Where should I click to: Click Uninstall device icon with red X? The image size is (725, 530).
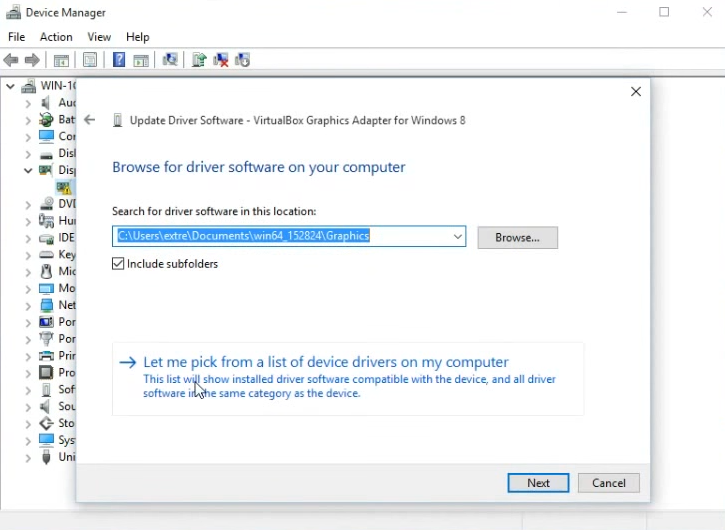coord(221,60)
